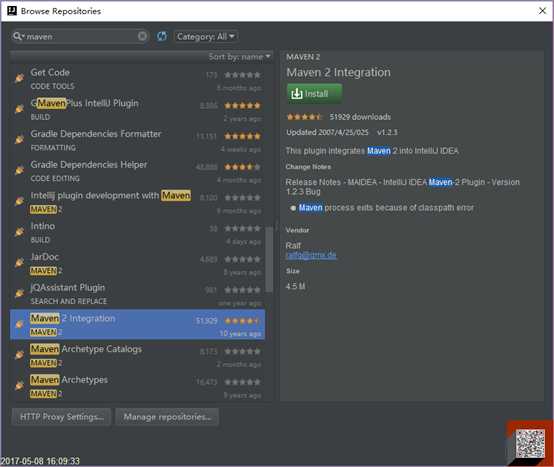Screen dimensions: 554x467
Task: Click the search magnifier history icon
Action: click(x=18, y=36)
